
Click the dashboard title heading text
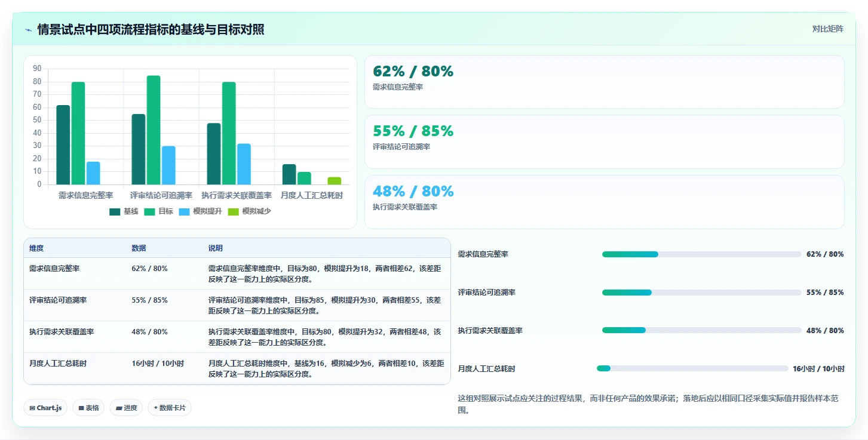pyautogui.click(x=151, y=29)
